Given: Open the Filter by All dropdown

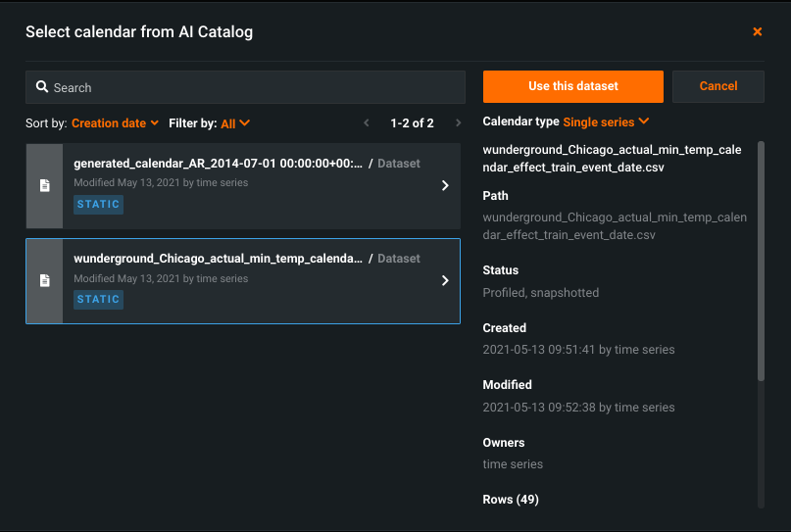Looking at the screenshot, I should pyautogui.click(x=235, y=123).
